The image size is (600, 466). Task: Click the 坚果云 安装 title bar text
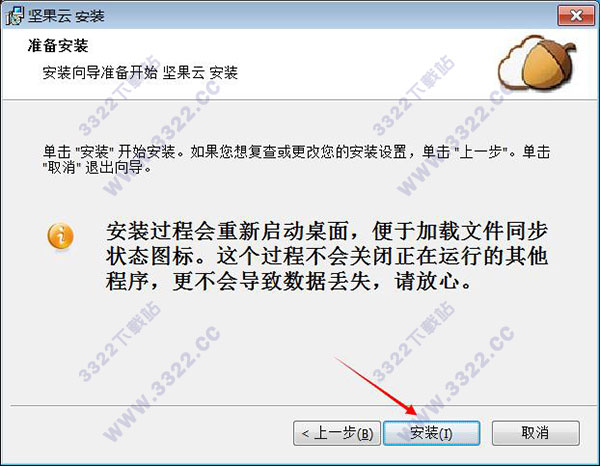coord(66,16)
